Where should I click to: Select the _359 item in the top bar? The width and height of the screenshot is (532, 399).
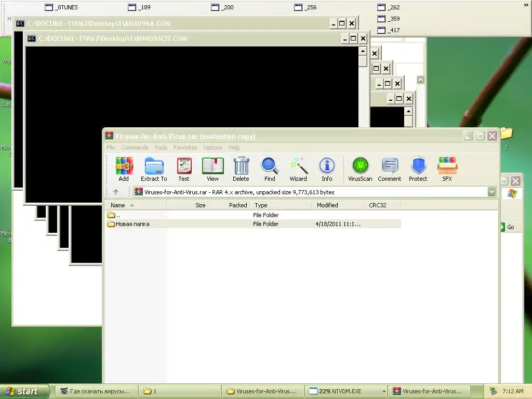click(x=389, y=19)
